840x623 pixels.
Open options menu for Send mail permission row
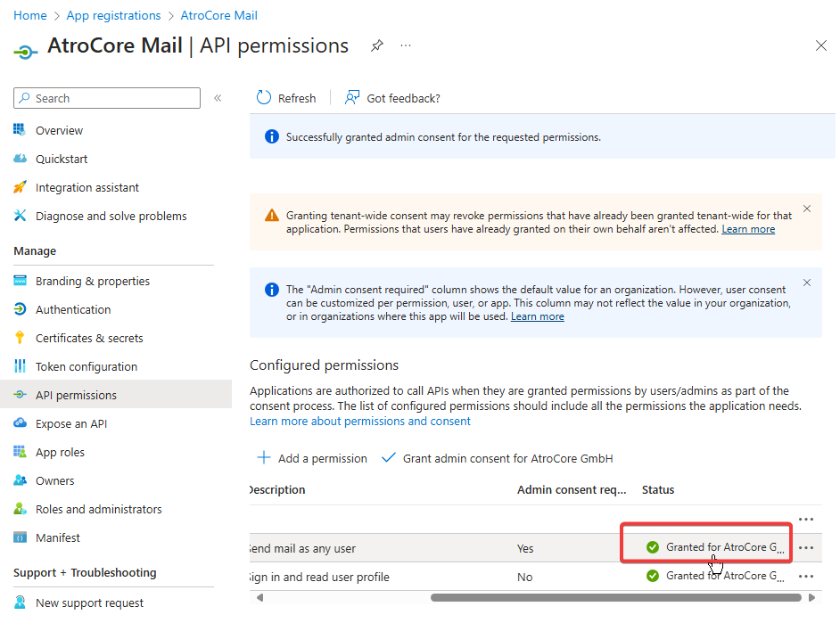click(x=806, y=547)
